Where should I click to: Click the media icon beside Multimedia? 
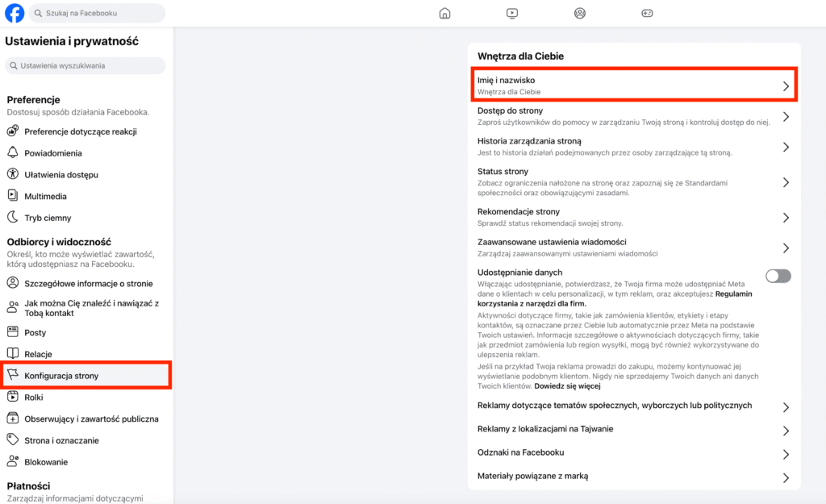pyautogui.click(x=13, y=195)
